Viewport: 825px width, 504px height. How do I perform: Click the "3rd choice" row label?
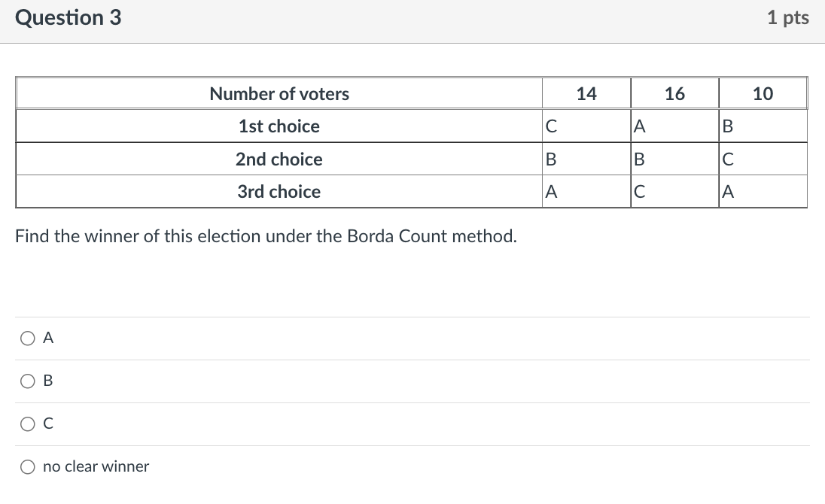pyautogui.click(x=279, y=191)
